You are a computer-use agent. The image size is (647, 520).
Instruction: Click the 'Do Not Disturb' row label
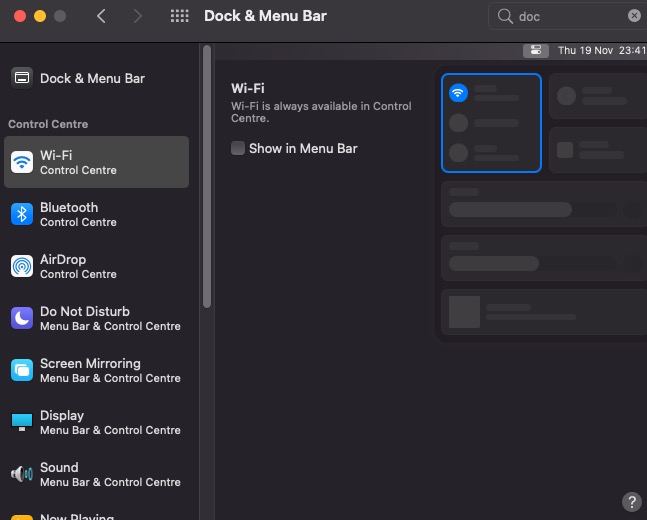pyautogui.click(x=85, y=311)
